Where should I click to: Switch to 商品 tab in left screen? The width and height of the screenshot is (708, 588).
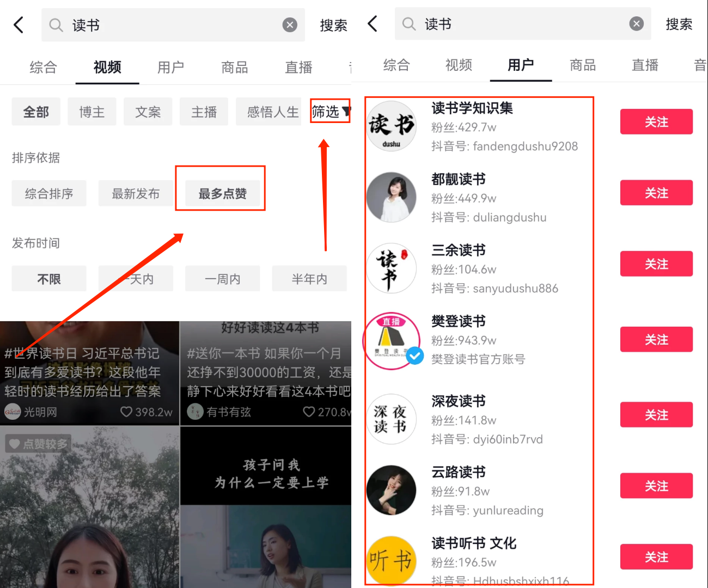click(235, 67)
